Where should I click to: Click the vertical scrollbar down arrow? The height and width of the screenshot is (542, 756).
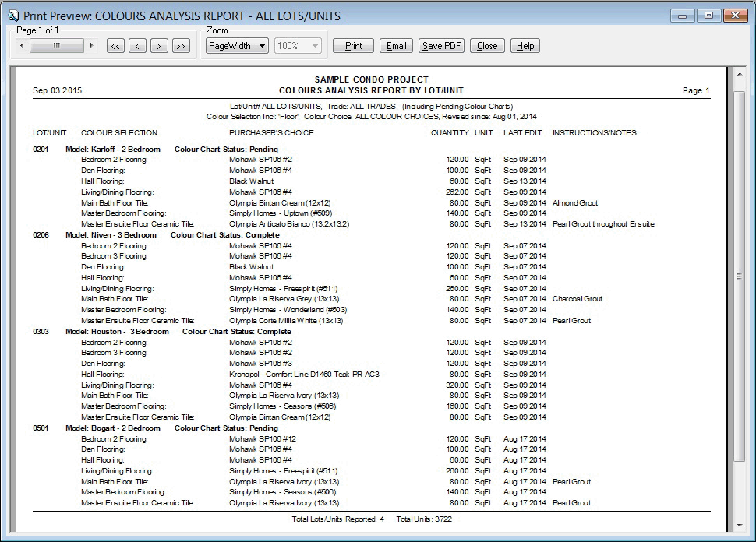tap(740, 526)
